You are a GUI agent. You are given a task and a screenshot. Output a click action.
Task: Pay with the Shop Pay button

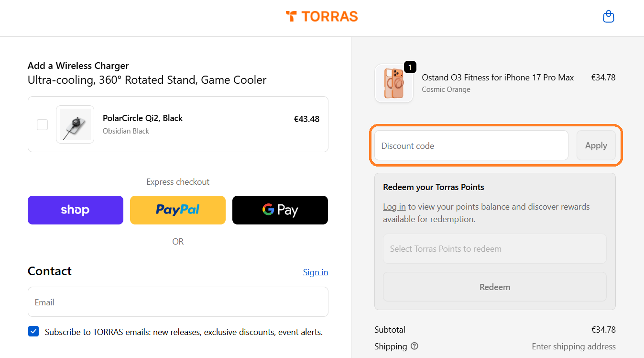tap(75, 210)
